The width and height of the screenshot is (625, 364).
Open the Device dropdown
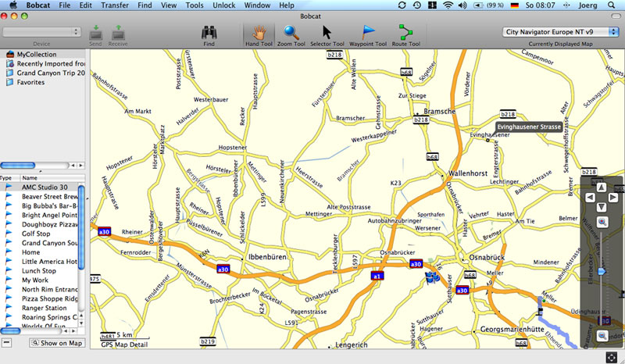[42, 32]
